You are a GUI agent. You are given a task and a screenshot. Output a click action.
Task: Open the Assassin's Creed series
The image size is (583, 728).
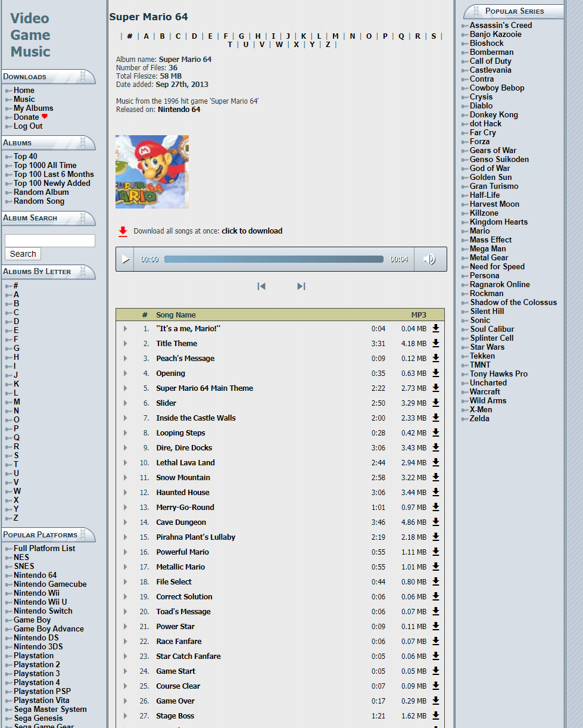click(x=501, y=26)
